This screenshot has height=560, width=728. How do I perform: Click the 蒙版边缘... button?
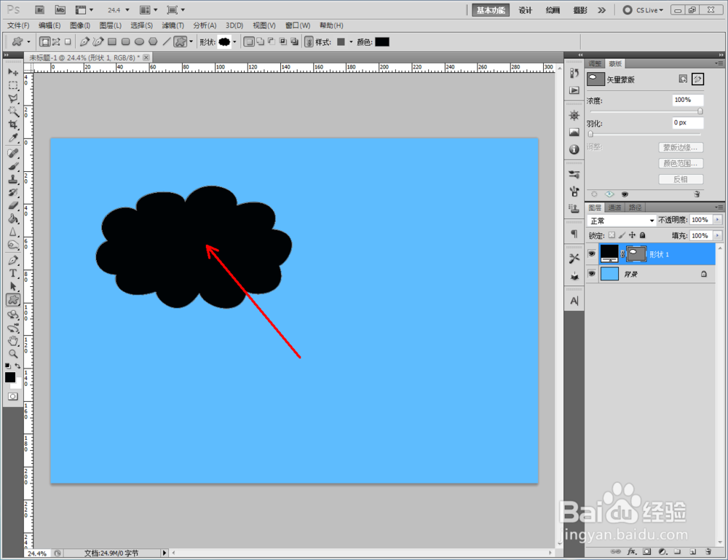tap(681, 148)
